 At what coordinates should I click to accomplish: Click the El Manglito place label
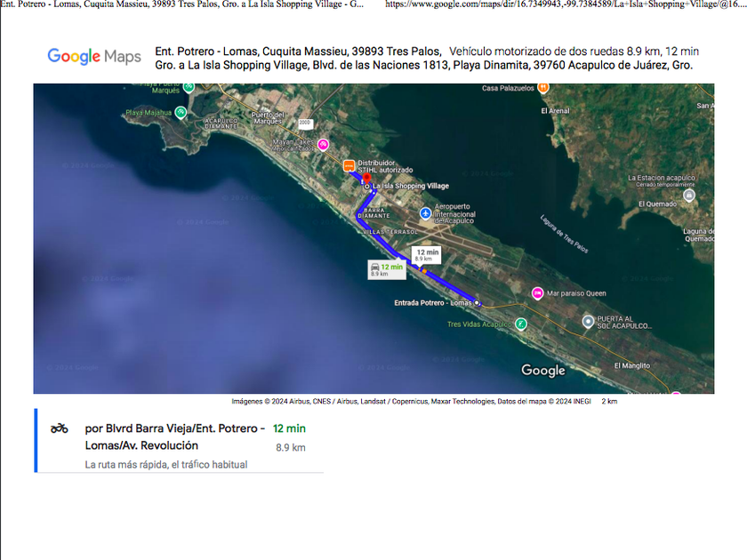point(631,365)
